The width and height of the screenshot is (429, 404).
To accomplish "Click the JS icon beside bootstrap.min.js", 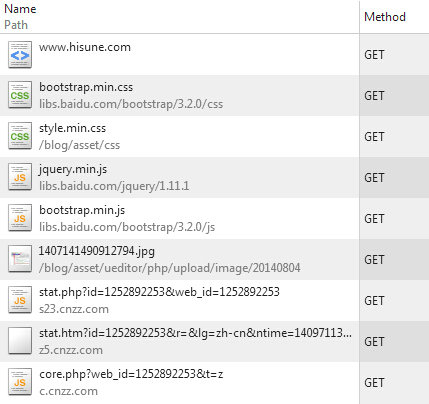I will coord(20,218).
